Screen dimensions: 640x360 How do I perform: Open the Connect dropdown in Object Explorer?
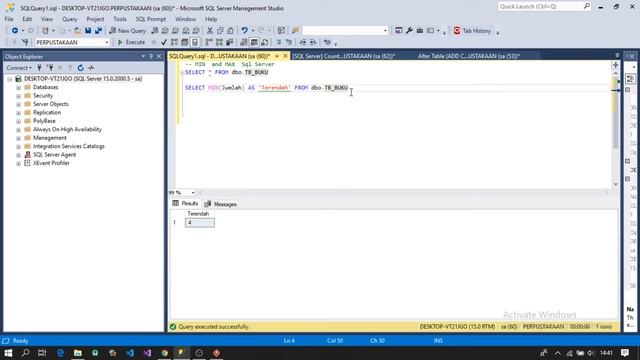tap(19, 68)
